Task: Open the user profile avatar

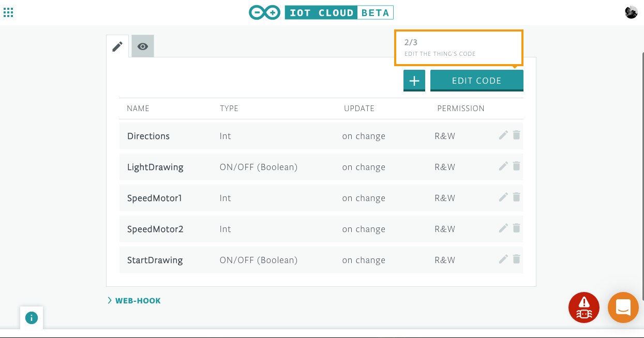Action: click(631, 12)
